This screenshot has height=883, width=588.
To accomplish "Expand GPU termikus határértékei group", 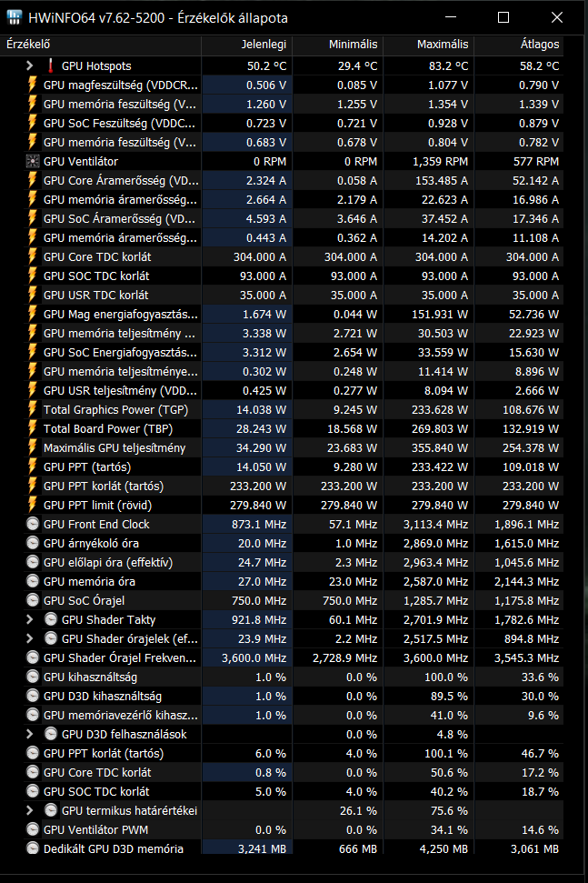I will [30, 810].
